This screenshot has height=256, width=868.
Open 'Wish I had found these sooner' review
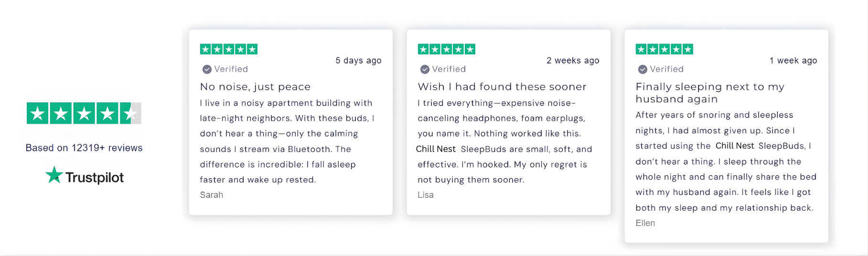pos(502,87)
